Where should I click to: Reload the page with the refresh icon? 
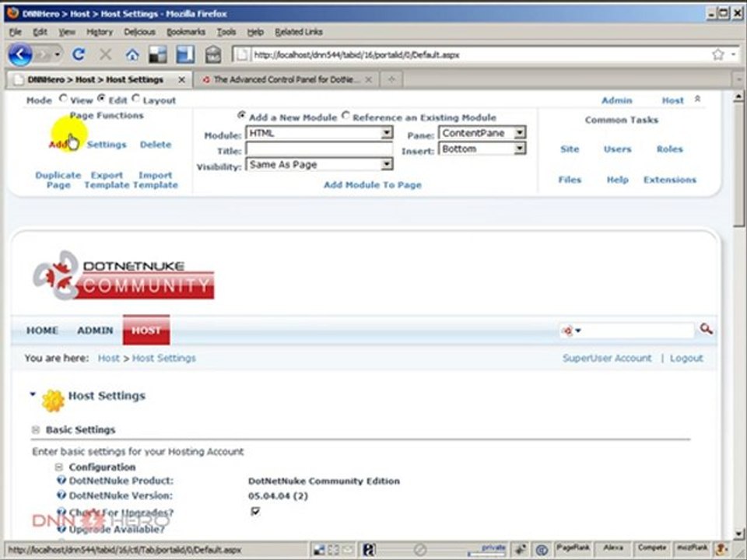coord(79,54)
